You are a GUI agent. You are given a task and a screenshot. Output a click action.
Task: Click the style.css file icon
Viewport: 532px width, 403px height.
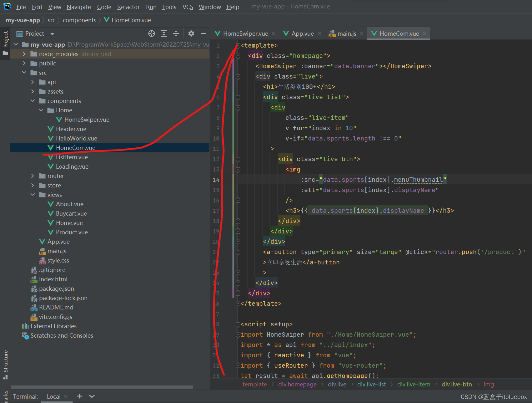(x=42, y=261)
